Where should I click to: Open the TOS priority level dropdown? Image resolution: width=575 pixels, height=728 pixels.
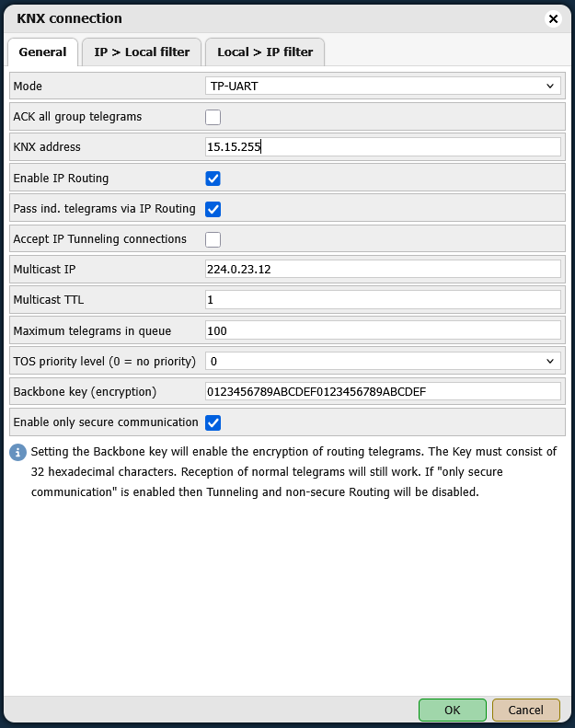383,361
